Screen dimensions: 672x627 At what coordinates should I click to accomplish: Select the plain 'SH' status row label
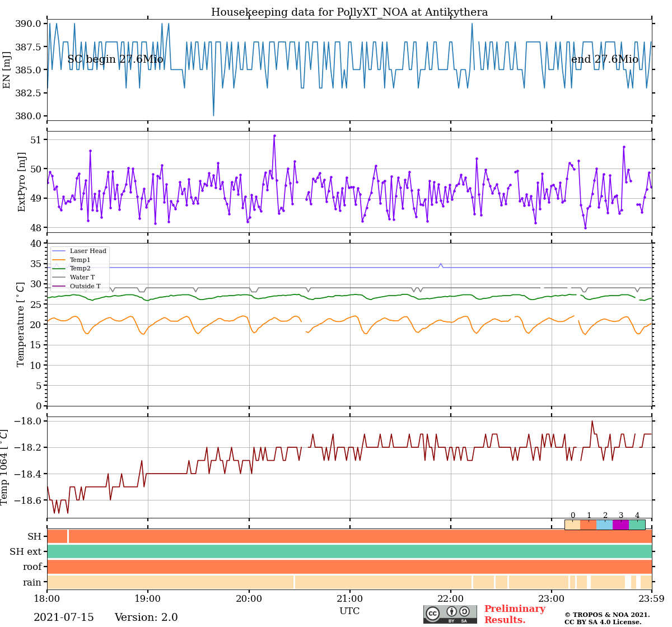[x=35, y=536]
